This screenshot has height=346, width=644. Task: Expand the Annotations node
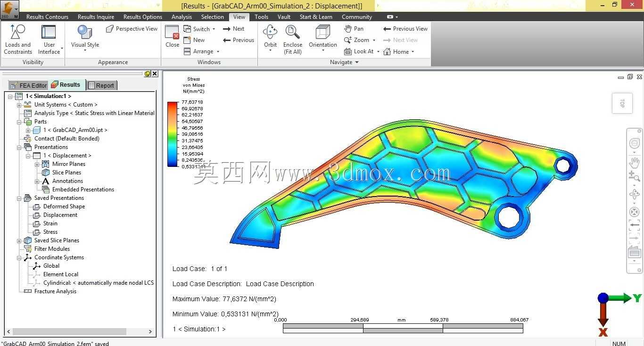click(37, 181)
